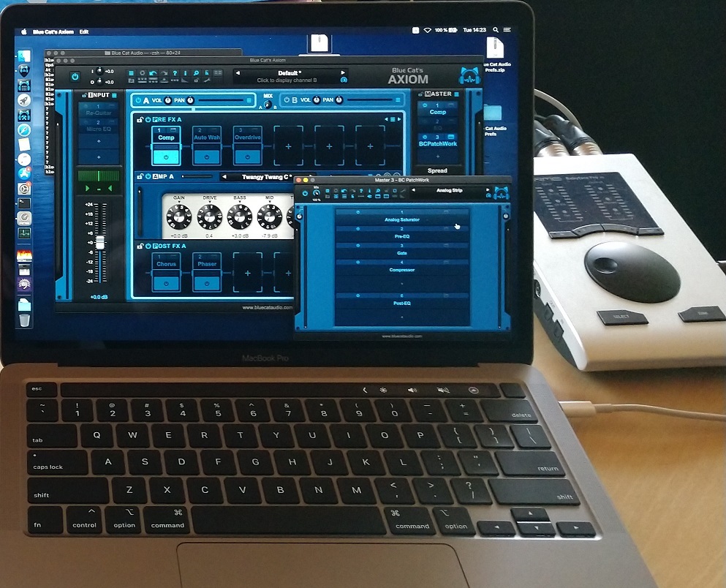
Task: Open the Phaser pedal in Post FX
Action: coord(207,272)
